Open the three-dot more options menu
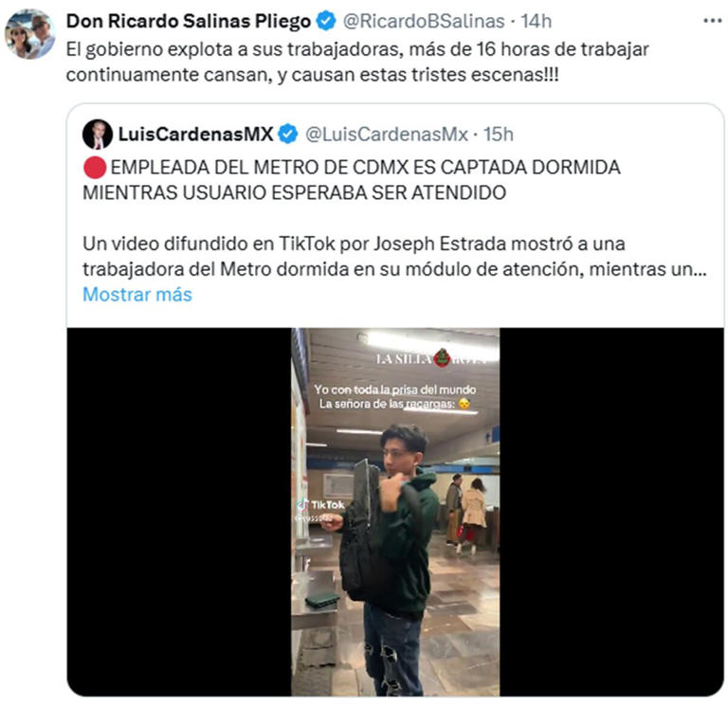This screenshot has height=707, width=728. (x=712, y=21)
